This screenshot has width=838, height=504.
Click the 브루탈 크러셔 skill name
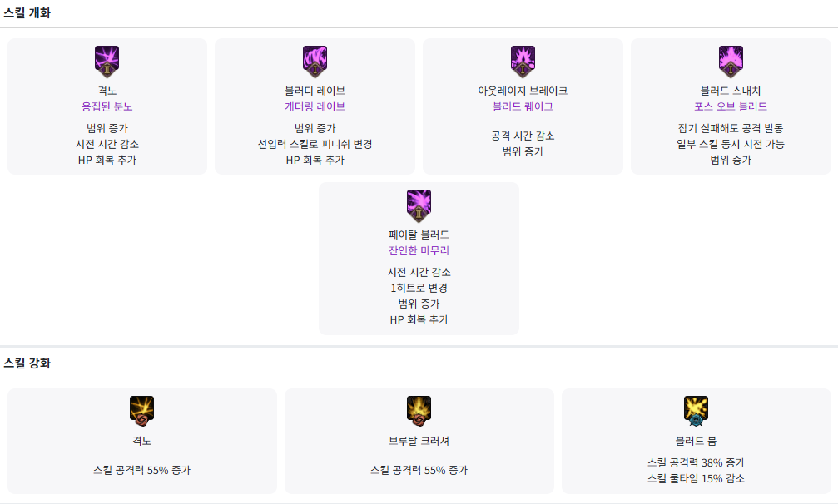(419, 441)
